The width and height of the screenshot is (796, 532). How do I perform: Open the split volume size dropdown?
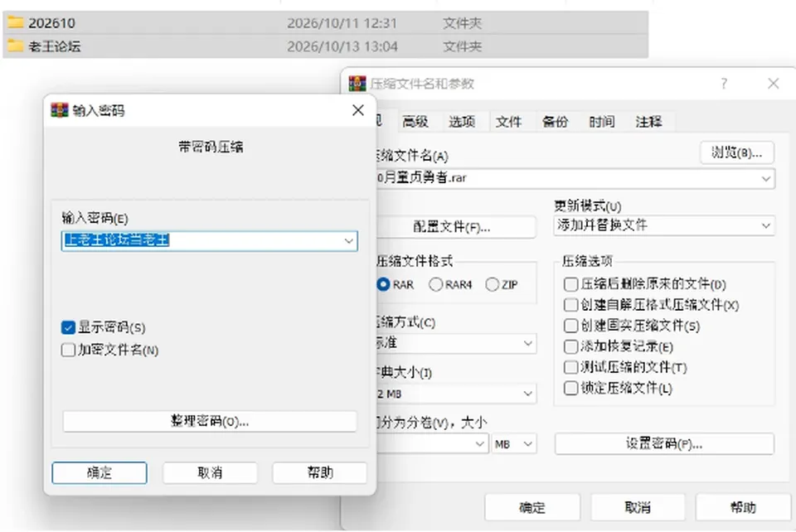click(480, 444)
